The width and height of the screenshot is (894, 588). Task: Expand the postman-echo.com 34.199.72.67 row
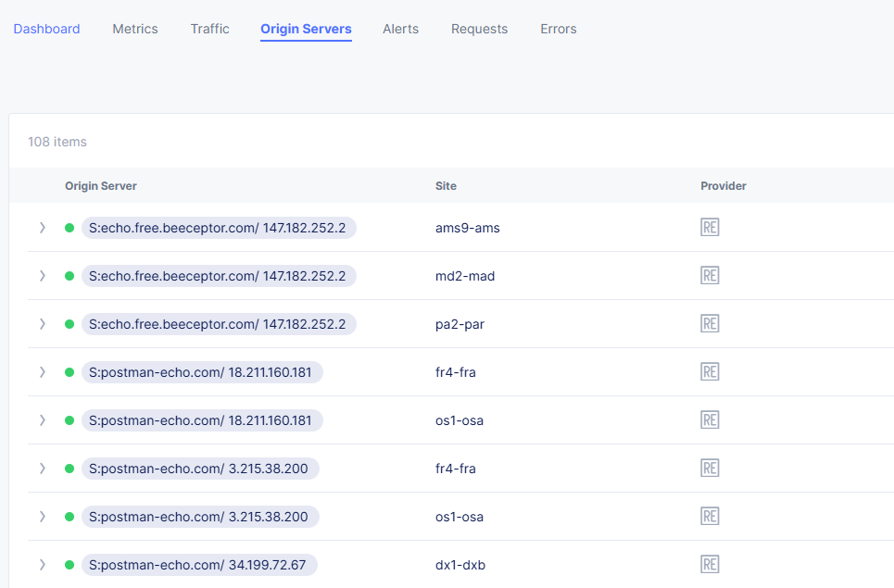click(x=42, y=564)
